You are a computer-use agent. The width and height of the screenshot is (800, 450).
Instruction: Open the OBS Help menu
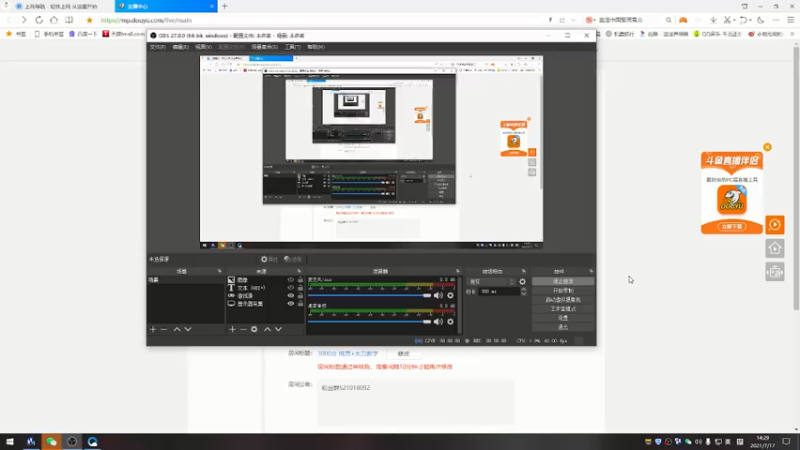coord(316,47)
